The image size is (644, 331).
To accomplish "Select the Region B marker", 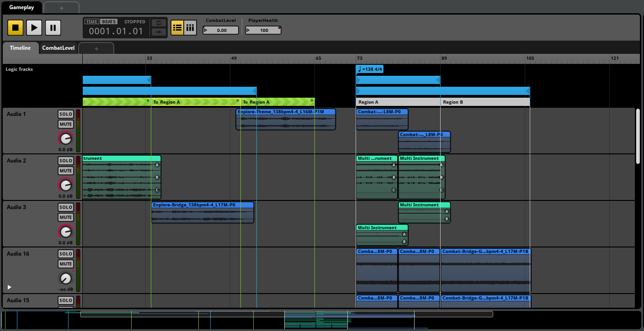I will (485, 102).
